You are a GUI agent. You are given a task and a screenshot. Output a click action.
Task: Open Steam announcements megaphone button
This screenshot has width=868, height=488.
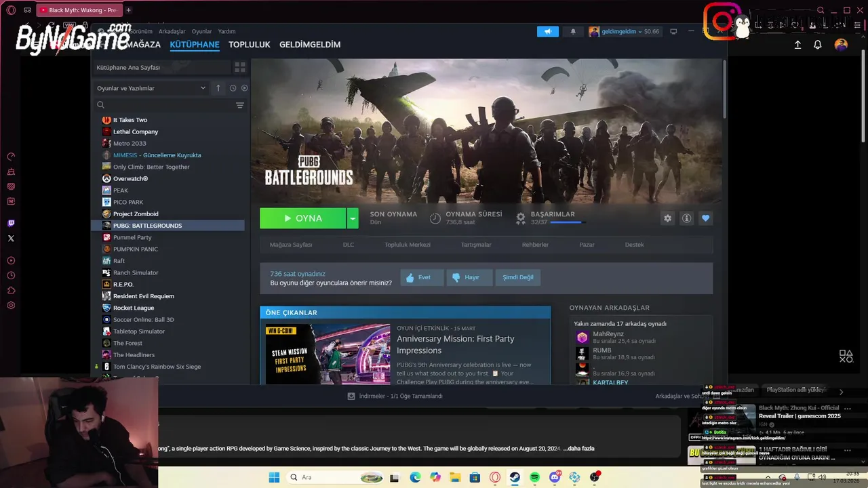coord(547,31)
